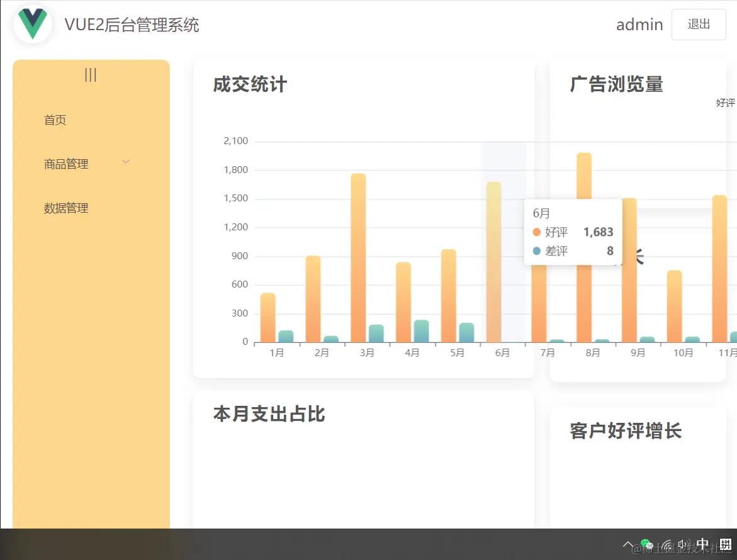Click the 1月 orange bar

coord(268,318)
